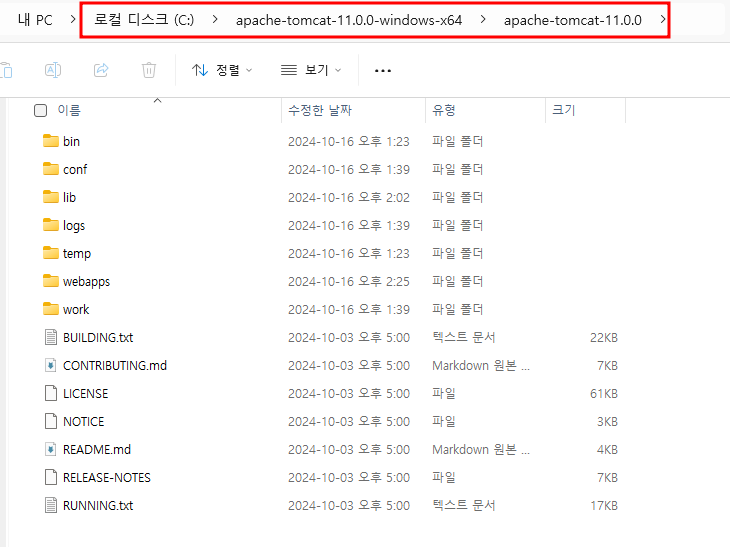Click Markdown 원본 type for README.md
The image size is (730, 547).
click(481, 450)
